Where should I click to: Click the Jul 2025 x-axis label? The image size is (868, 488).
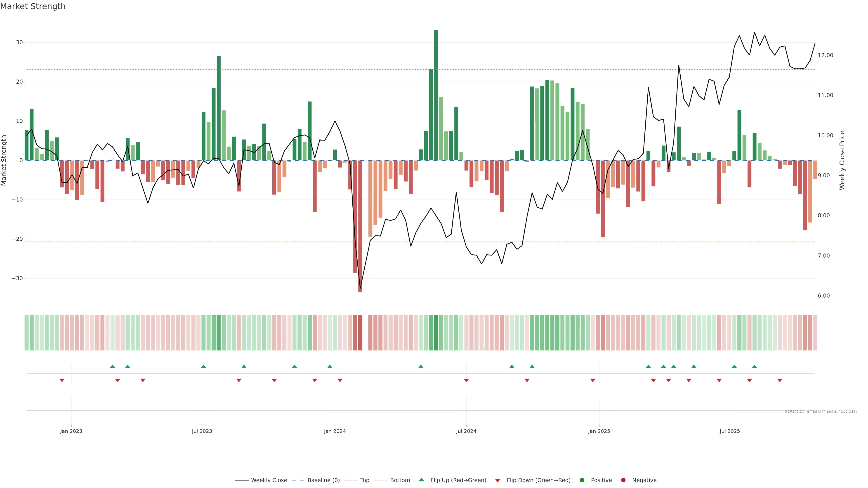pos(730,431)
